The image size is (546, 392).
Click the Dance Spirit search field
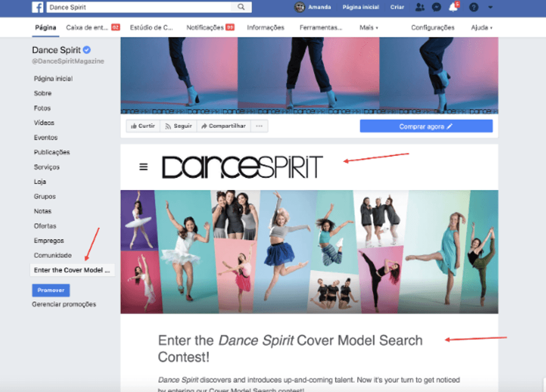pyautogui.click(x=139, y=7)
